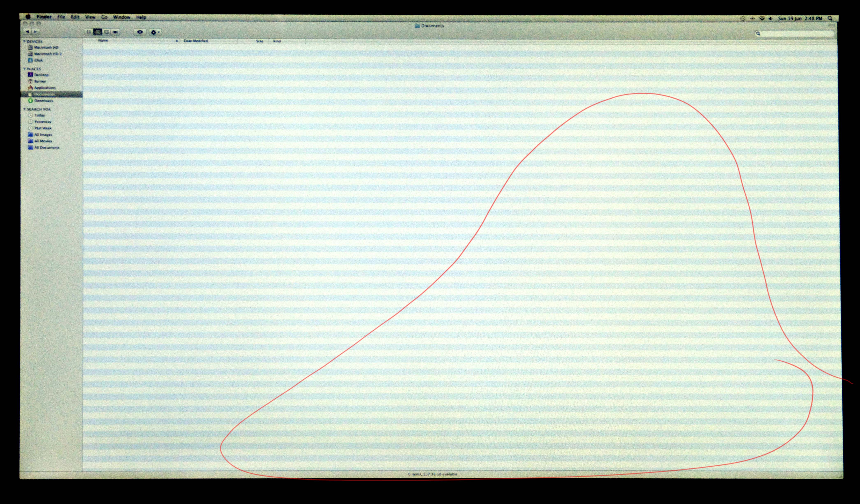The height and width of the screenshot is (504, 860).
Task: Switch to list view
Action: click(98, 32)
